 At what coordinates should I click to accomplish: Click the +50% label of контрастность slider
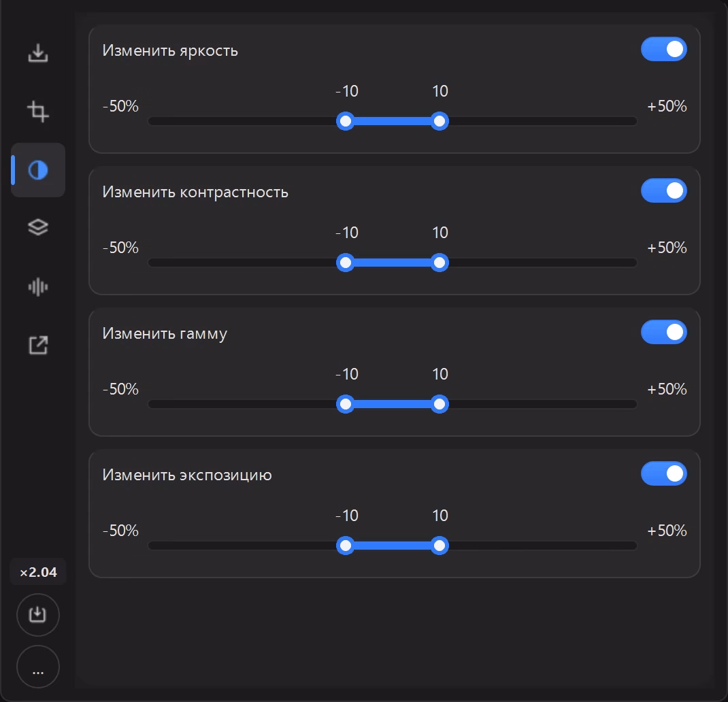[x=667, y=248]
